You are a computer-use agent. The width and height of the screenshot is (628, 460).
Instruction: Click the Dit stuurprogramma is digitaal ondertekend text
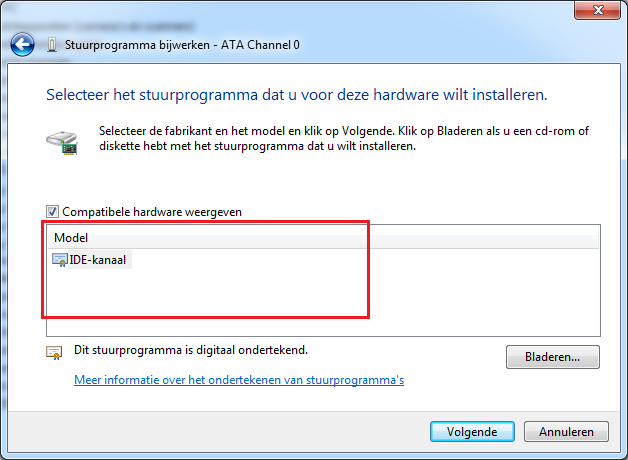click(191, 350)
